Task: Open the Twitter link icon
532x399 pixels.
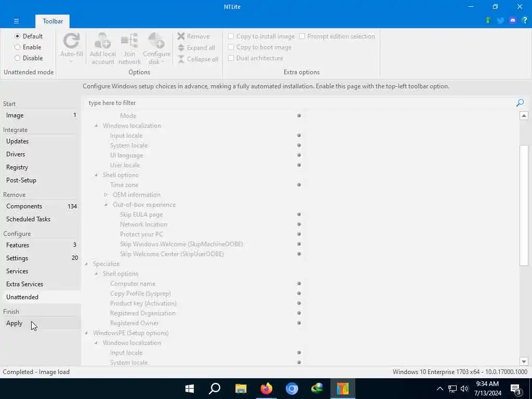Action: pyautogui.click(x=500, y=20)
